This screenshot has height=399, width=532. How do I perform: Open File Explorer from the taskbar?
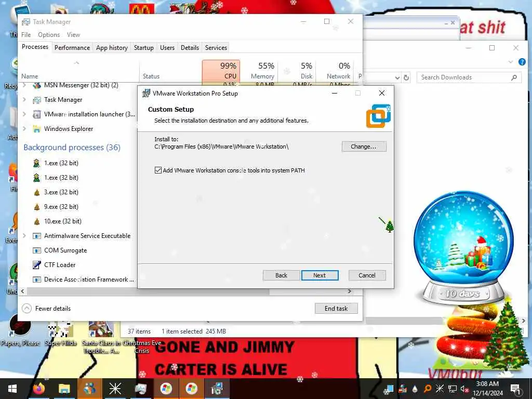click(64, 389)
